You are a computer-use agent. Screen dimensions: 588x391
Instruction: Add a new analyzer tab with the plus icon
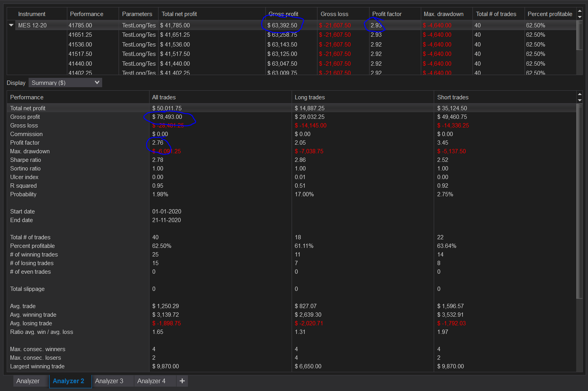(182, 381)
